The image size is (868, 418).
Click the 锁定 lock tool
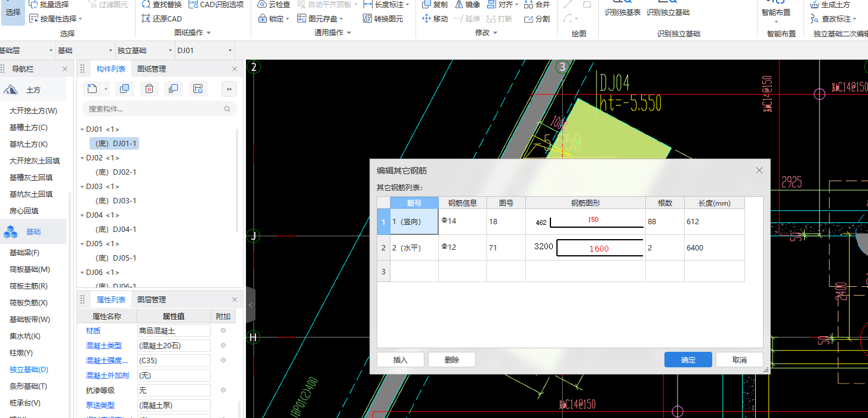[273, 19]
